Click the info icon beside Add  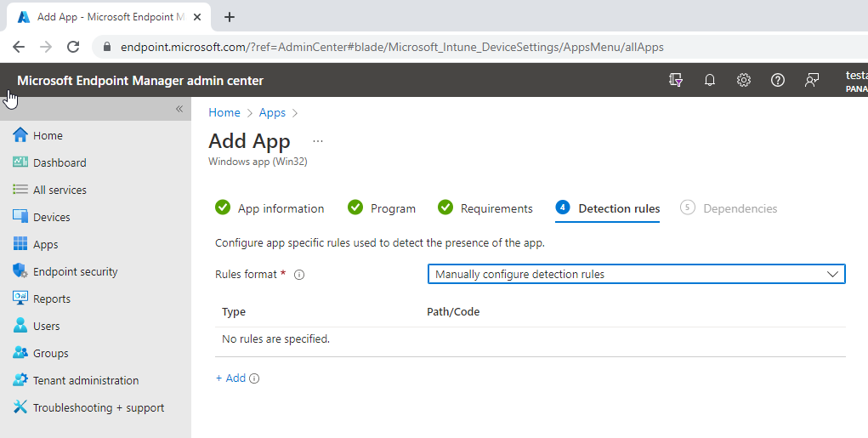click(254, 378)
